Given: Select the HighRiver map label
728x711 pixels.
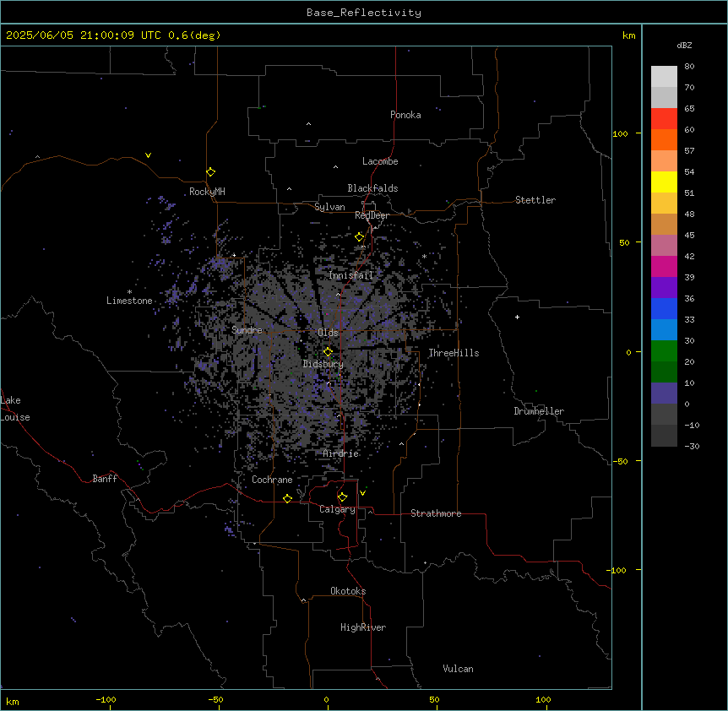Looking at the screenshot, I should pos(363,627).
